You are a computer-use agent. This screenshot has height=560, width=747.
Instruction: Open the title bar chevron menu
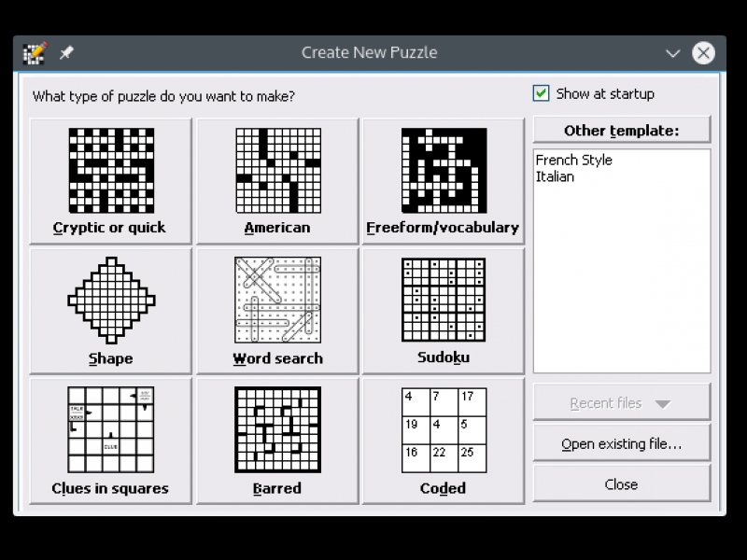673,53
